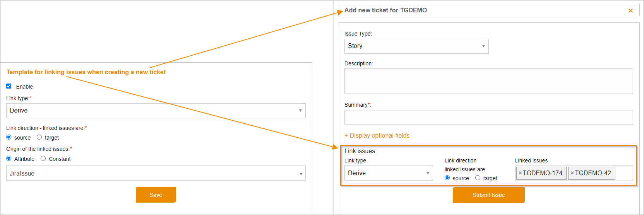644x215 pixels.
Task: Open the Link issues Derive dropdown
Action: (x=389, y=173)
